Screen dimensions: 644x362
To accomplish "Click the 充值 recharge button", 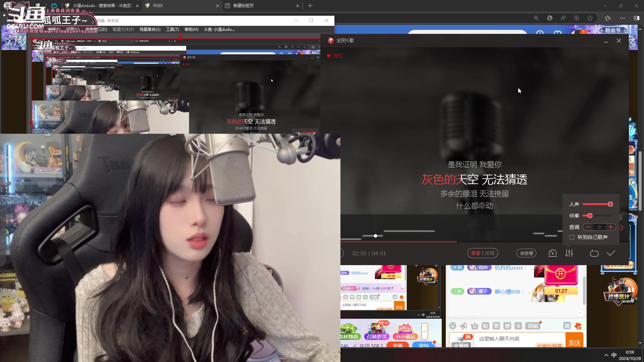I will (397, 345).
